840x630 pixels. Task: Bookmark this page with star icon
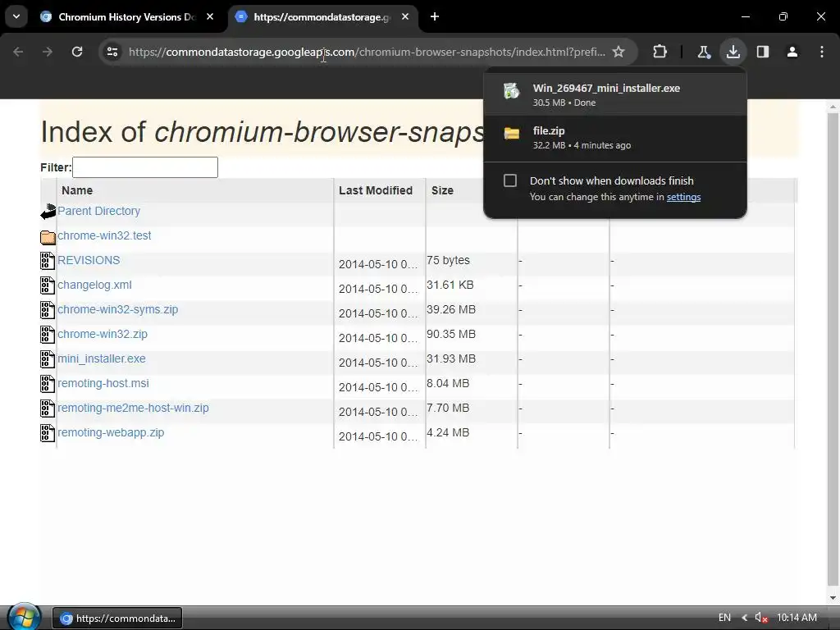[x=619, y=52]
